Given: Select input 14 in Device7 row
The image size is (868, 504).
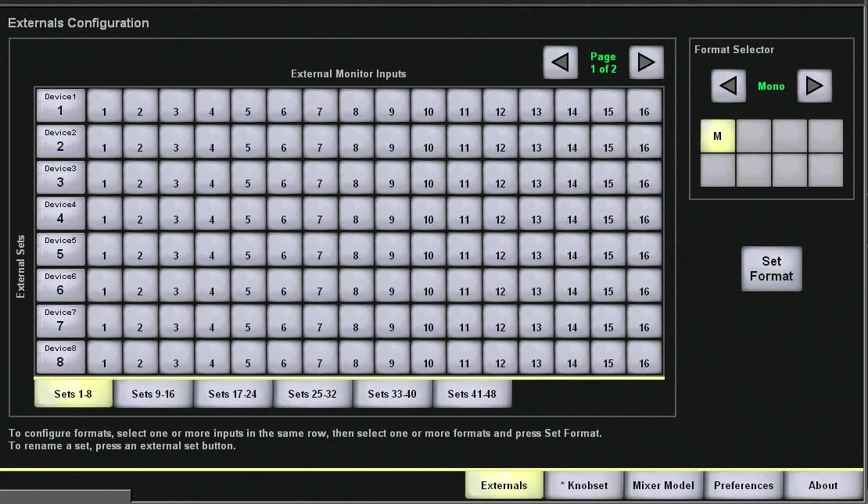Looking at the screenshot, I should tap(572, 321).
